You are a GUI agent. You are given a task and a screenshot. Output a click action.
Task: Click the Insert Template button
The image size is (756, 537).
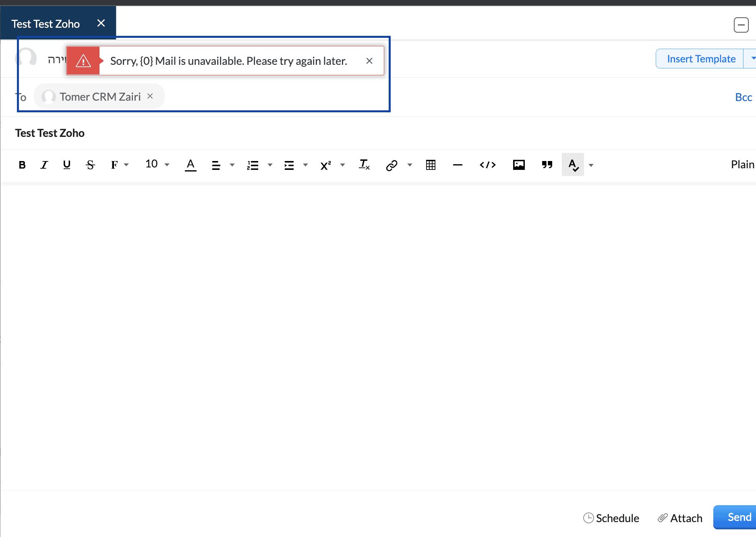[701, 59]
